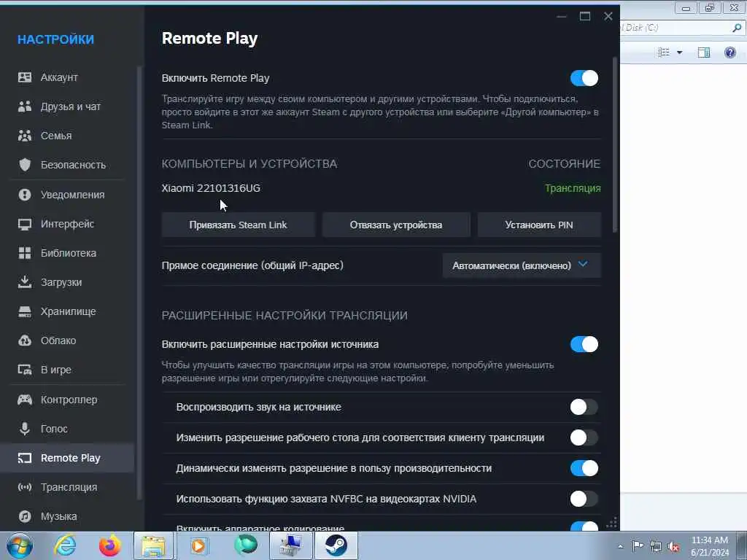Click the Action Center flag tray icon

click(x=638, y=546)
